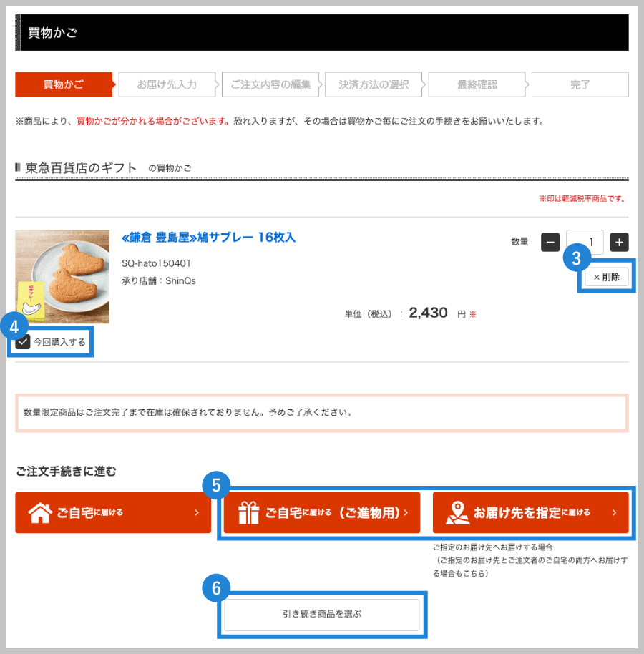
Task: Click the 鳩サブレー product thumbnail image
Action: click(x=62, y=276)
